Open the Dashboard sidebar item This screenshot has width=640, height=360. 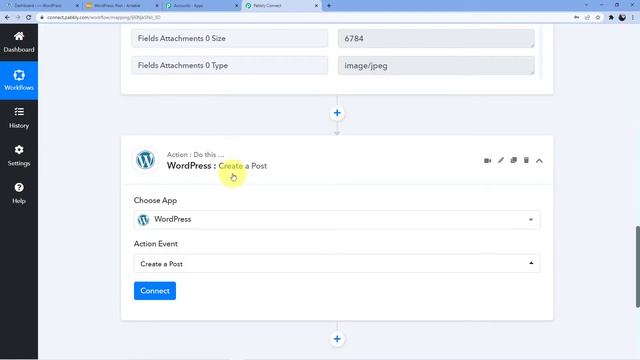[19, 42]
